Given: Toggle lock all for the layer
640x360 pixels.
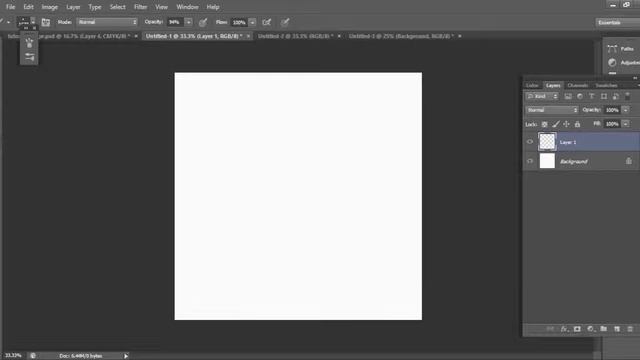Looking at the screenshot, I should [577, 124].
